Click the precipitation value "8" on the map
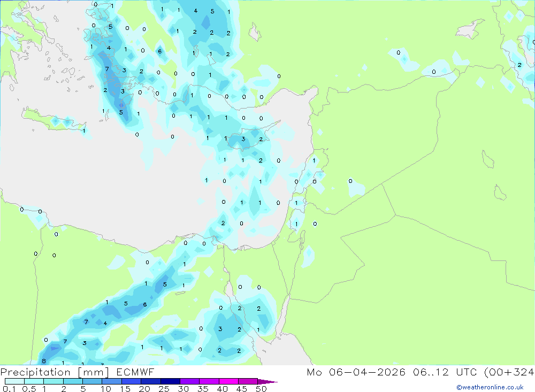 point(44,361)
